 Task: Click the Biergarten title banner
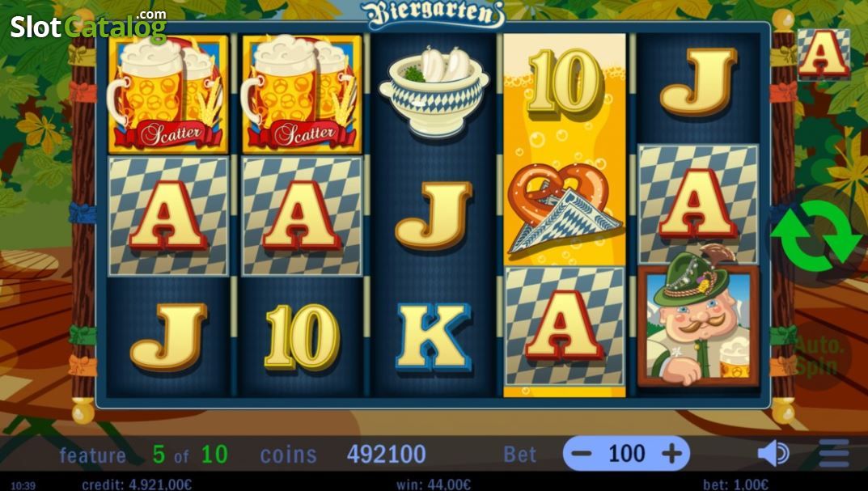coord(434,15)
